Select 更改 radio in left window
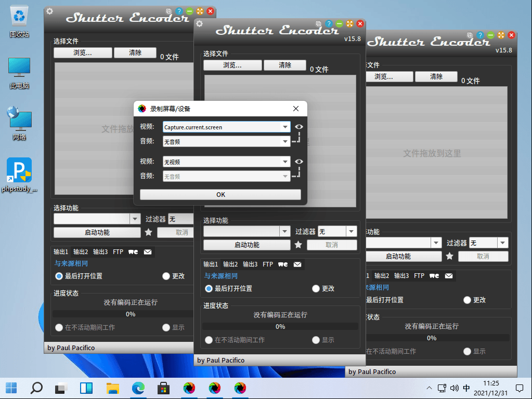Screen dimensions: 532x399 click(166, 276)
